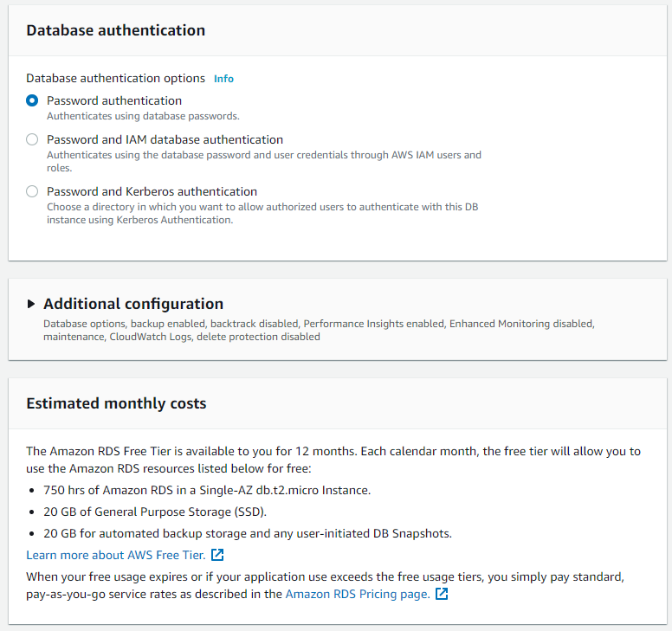Click external-link icon after AWS Free Tier
Viewport: 672px width, 631px height.
pos(217,555)
